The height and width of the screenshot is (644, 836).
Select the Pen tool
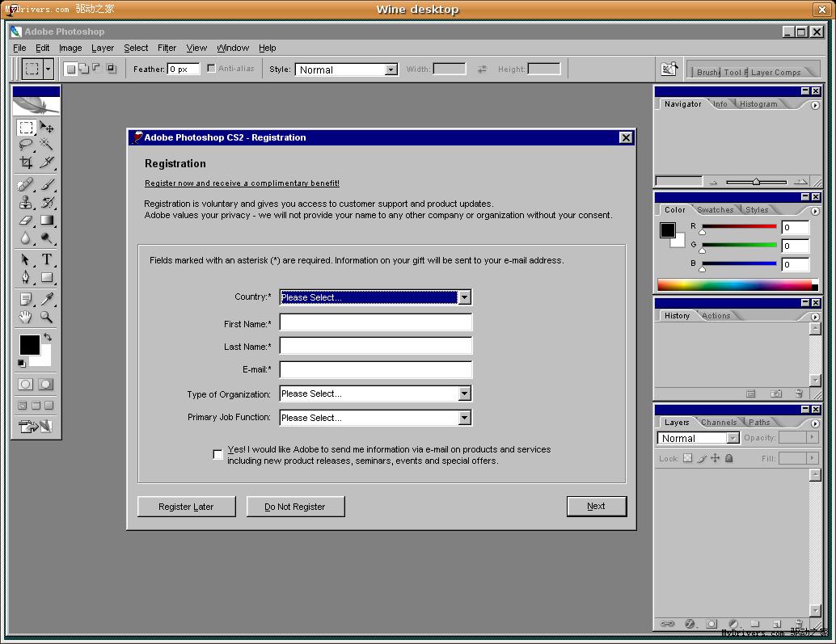coord(26,277)
